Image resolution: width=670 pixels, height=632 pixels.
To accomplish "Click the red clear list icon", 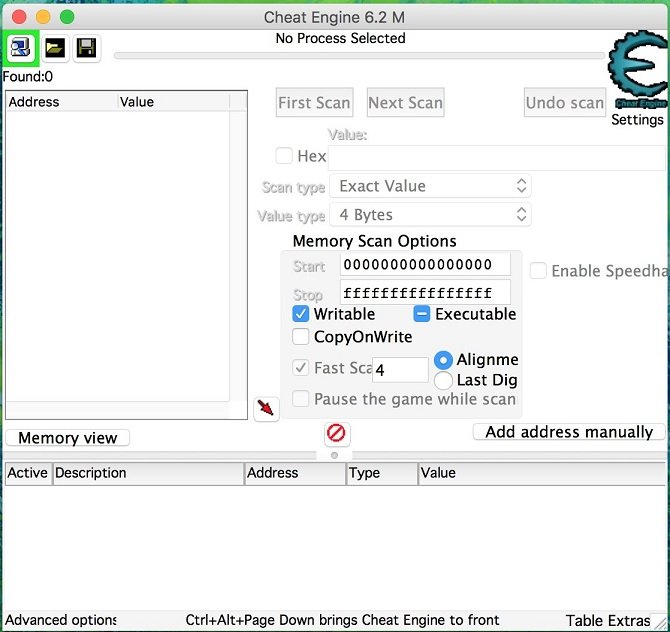I will tap(336, 433).
